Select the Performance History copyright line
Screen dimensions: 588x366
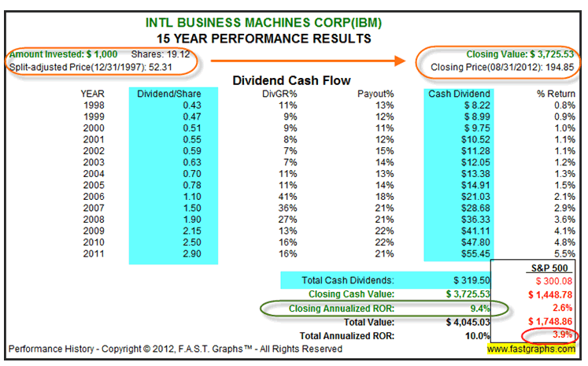coord(176,349)
